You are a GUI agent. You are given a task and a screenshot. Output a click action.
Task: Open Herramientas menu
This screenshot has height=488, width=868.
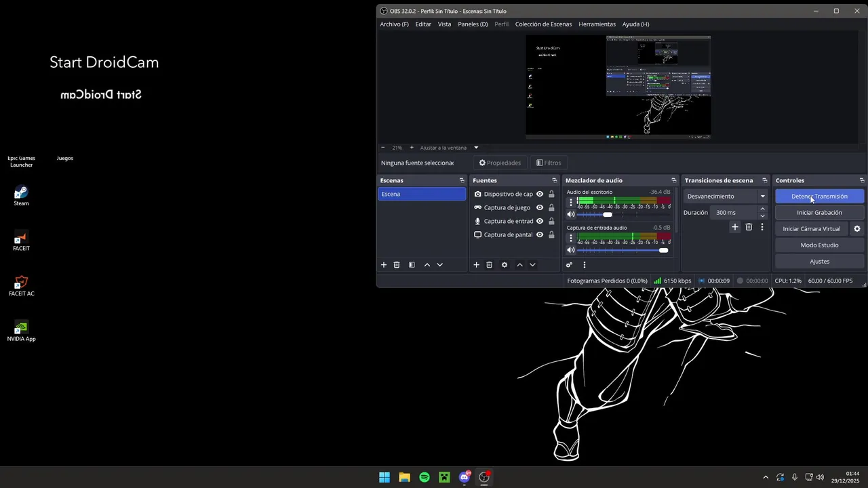pos(597,24)
